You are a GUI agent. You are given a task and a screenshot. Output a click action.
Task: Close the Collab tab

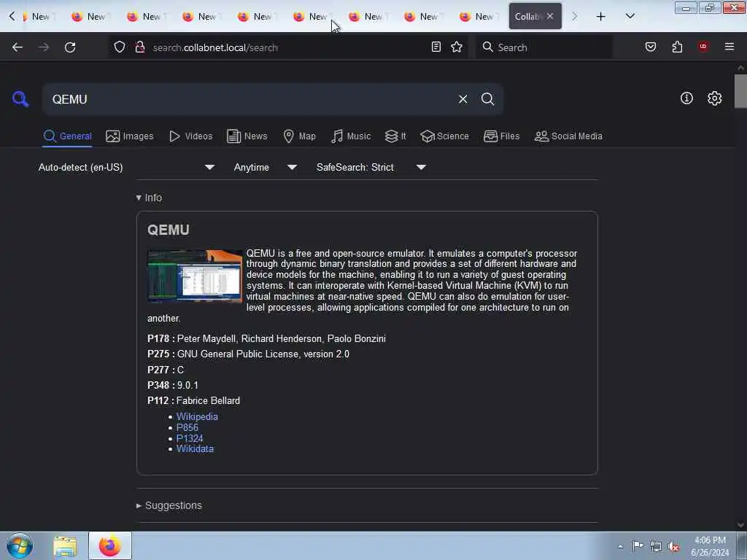[x=550, y=16]
